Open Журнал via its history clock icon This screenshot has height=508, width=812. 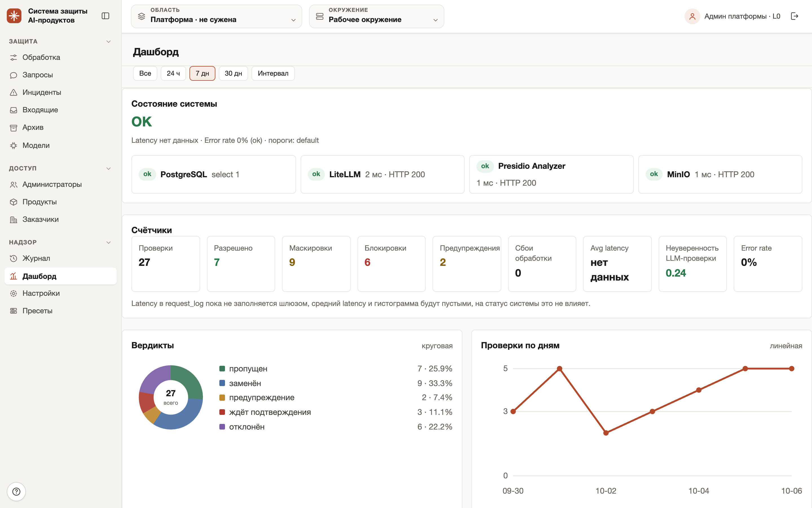pos(14,258)
